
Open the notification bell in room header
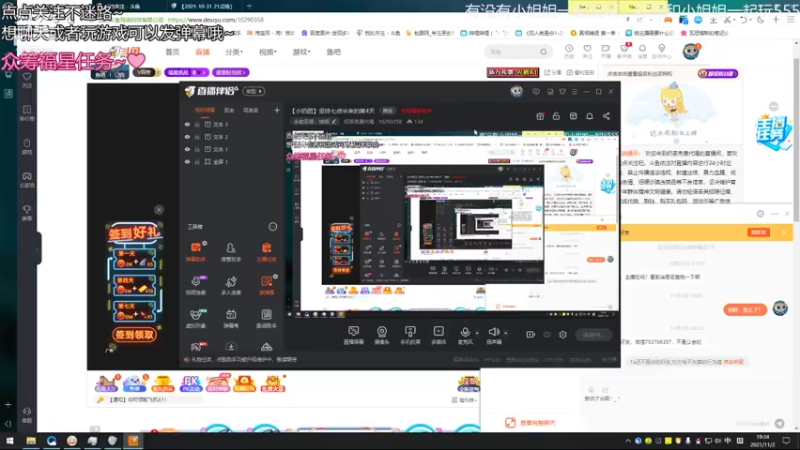(x=589, y=116)
